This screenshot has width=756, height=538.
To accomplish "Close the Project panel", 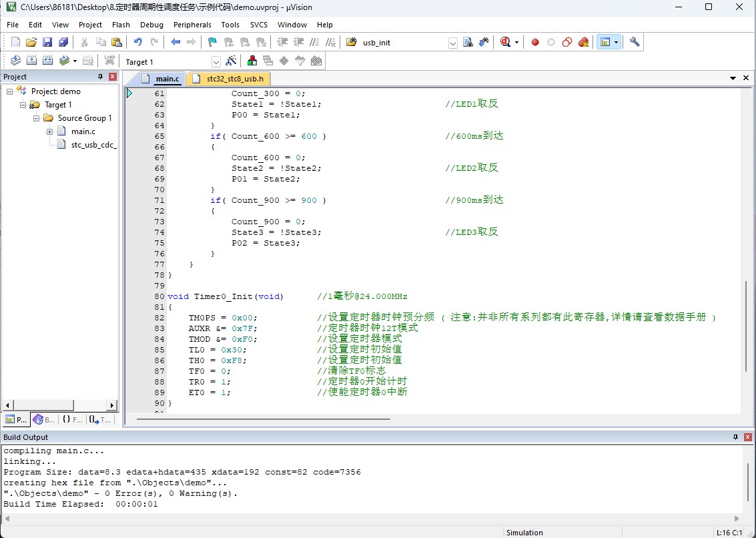I will 112,77.
